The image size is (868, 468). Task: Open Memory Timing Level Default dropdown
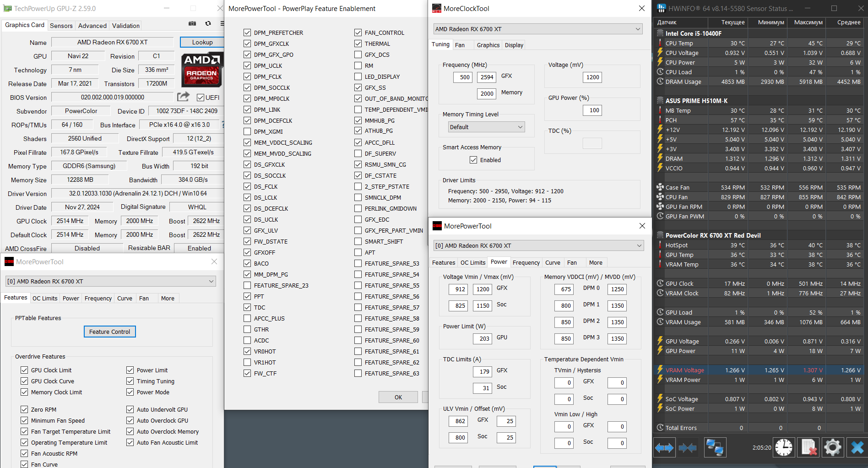click(x=486, y=127)
